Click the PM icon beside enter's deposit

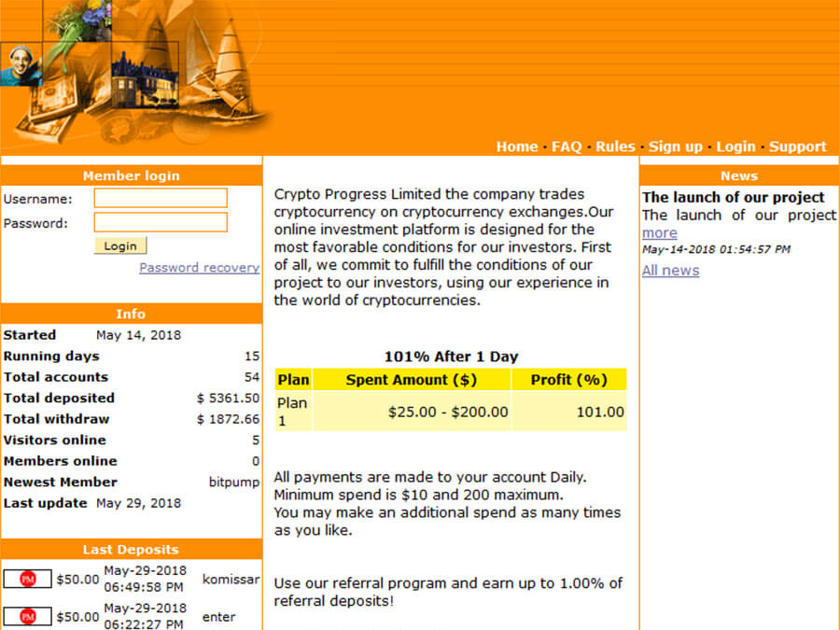coord(27,617)
